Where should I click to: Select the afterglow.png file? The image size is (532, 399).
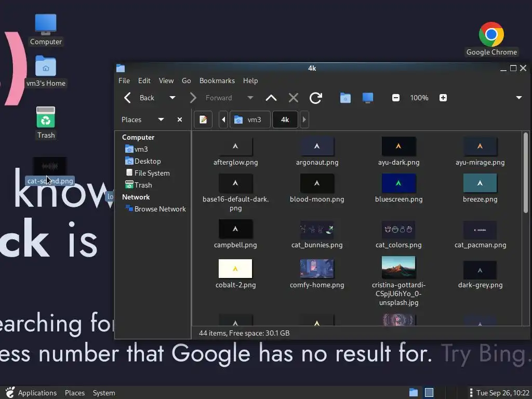235,151
